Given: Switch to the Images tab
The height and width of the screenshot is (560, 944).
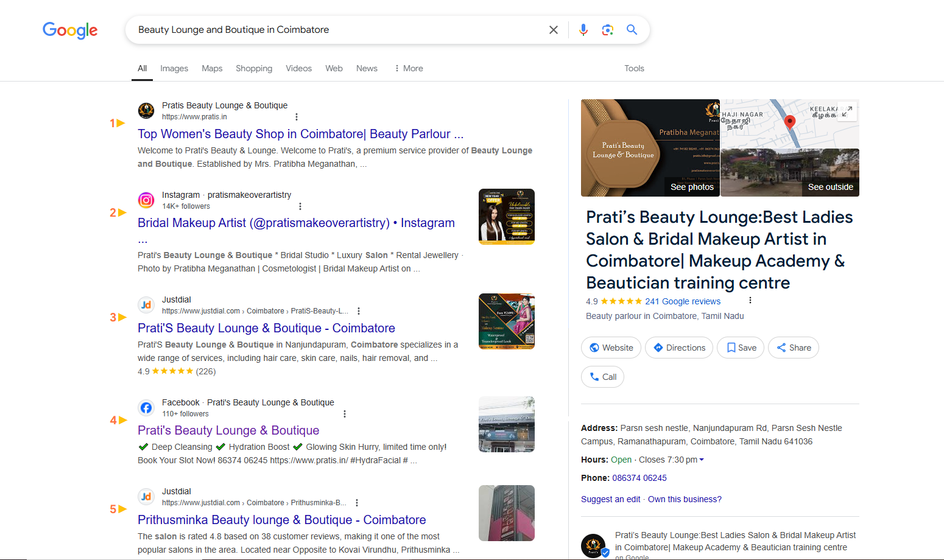Looking at the screenshot, I should pos(174,68).
